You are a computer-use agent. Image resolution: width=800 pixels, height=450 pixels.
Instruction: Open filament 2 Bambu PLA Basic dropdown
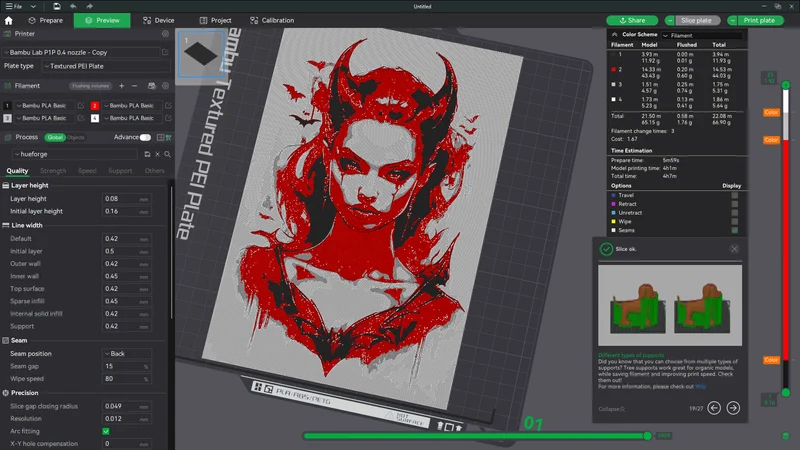tap(132, 106)
